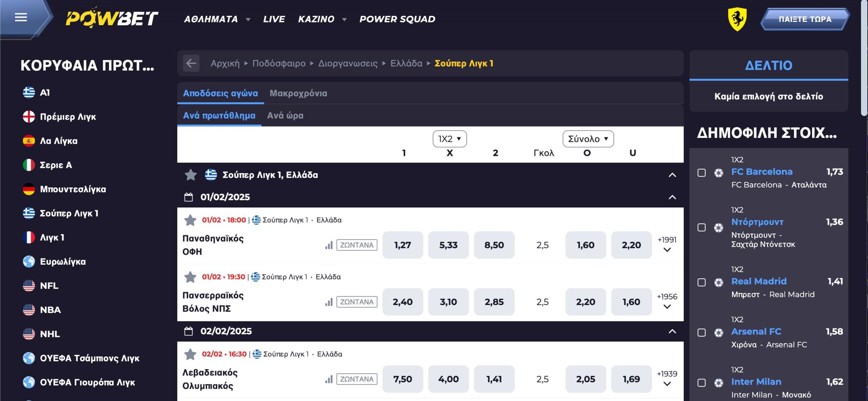Click the ΠΑΙΞΤΕ ΤΩΡΑ button
The width and height of the screenshot is (868, 401).
pos(805,19)
